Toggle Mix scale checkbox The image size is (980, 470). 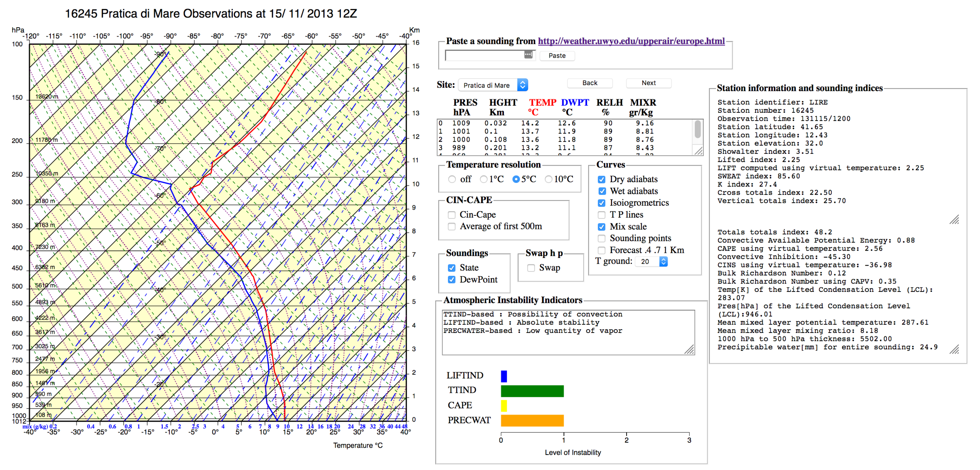pyautogui.click(x=602, y=227)
